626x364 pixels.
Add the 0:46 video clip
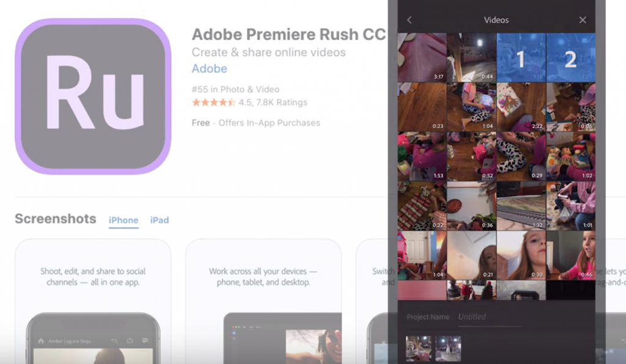pyautogui.click(x=570, y=255)
